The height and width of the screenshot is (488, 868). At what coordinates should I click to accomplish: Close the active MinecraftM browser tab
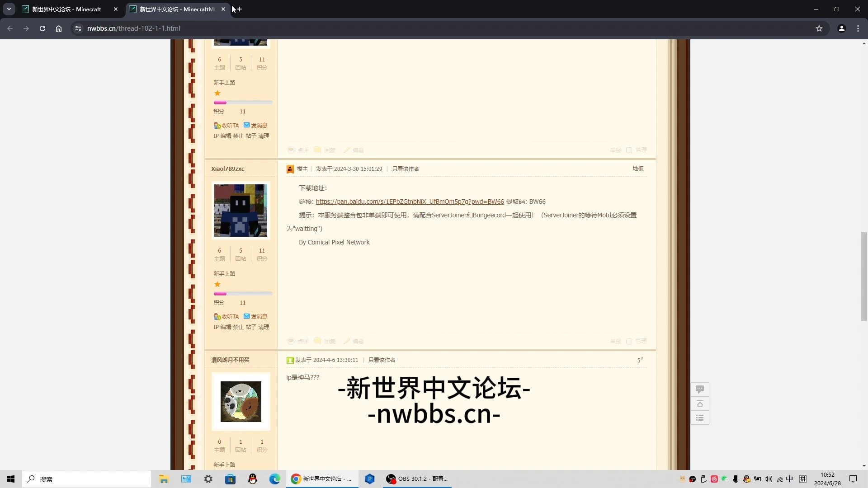tap(223, 9)
